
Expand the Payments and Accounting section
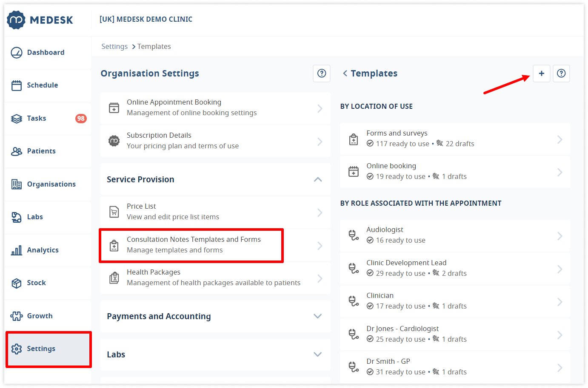coord(317,316)
